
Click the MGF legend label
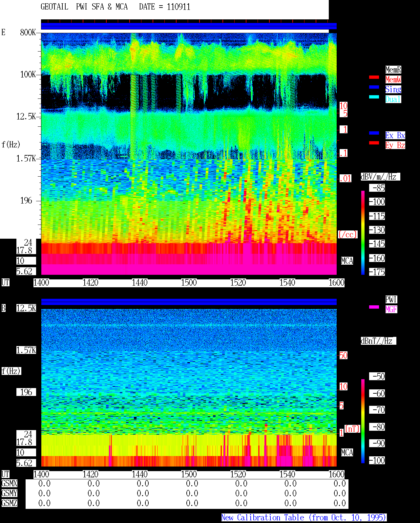coord(391,309)
